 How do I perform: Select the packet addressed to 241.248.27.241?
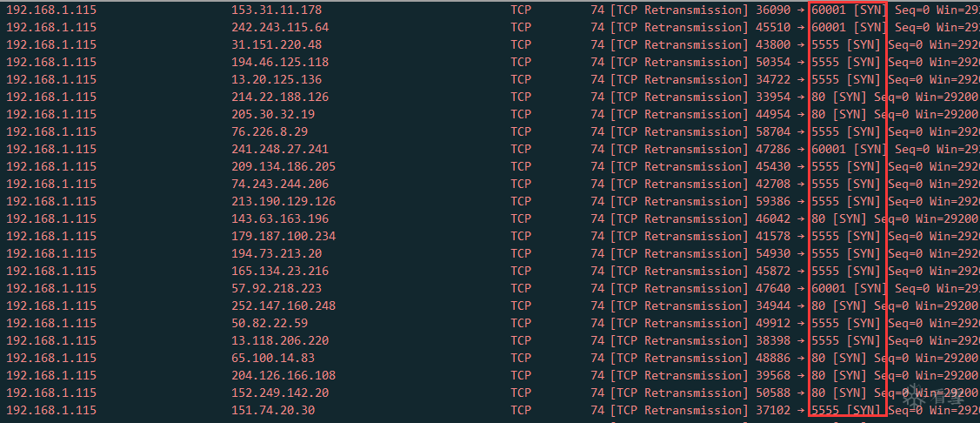click(280, 149)
